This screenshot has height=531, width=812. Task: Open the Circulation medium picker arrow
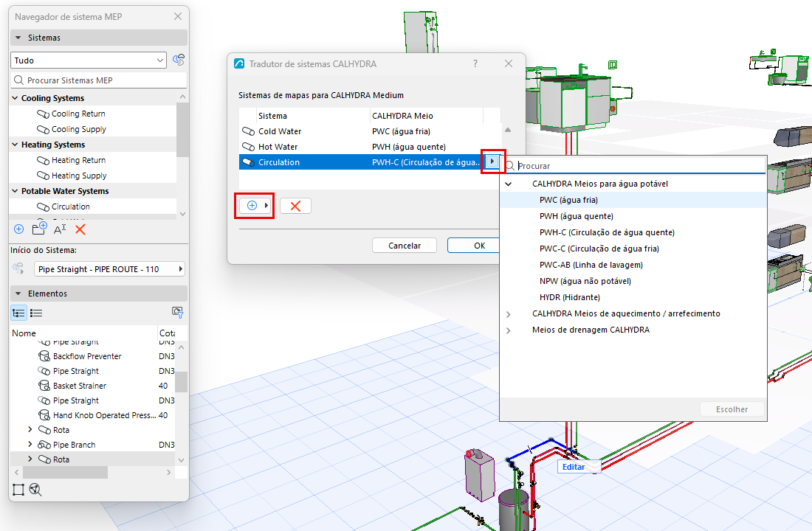click(x=492, y=162)
